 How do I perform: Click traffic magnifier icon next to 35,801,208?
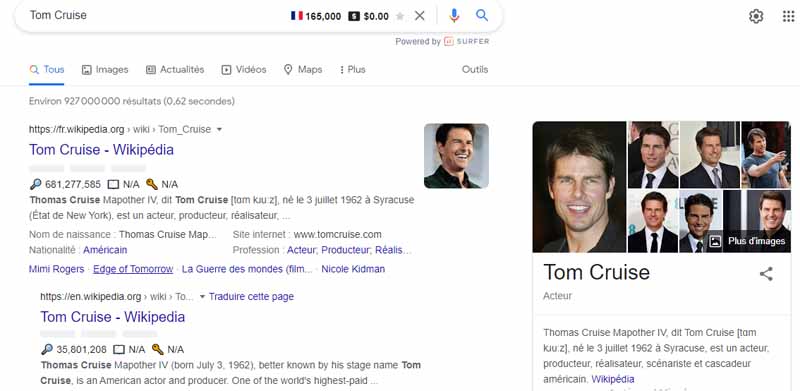click(x=46, y=350)
